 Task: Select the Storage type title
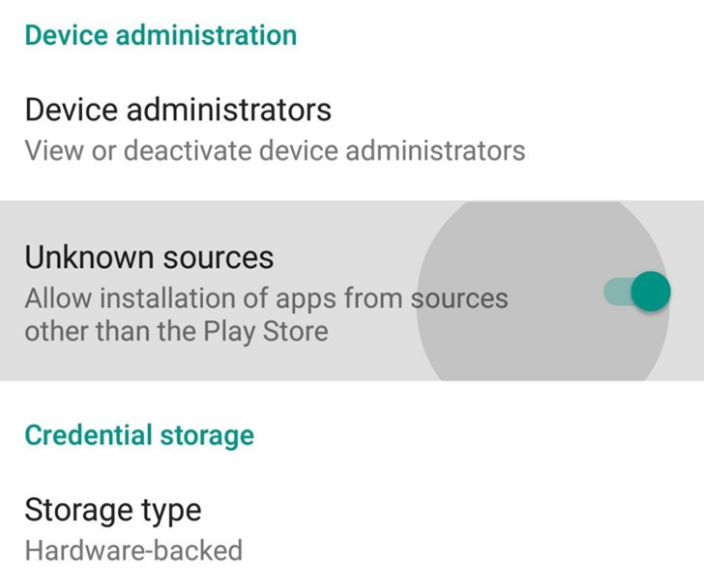[112, 510]
